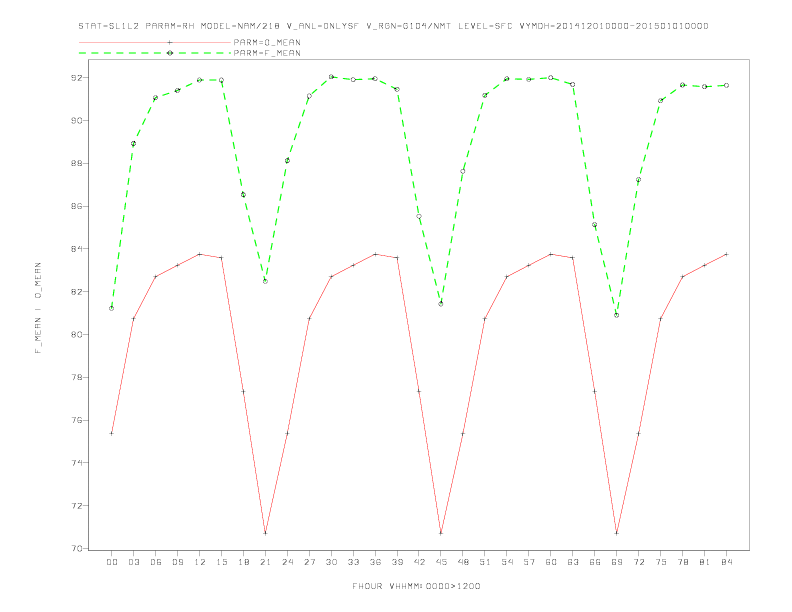792x612 pixels.
Task: Click the x-axis title FHOUR VHHMM:0000>1200
Action: [x=416, y=586]
